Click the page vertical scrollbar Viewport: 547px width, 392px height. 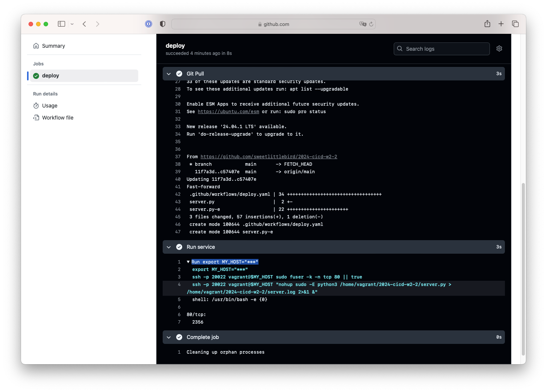pos(523,269)
